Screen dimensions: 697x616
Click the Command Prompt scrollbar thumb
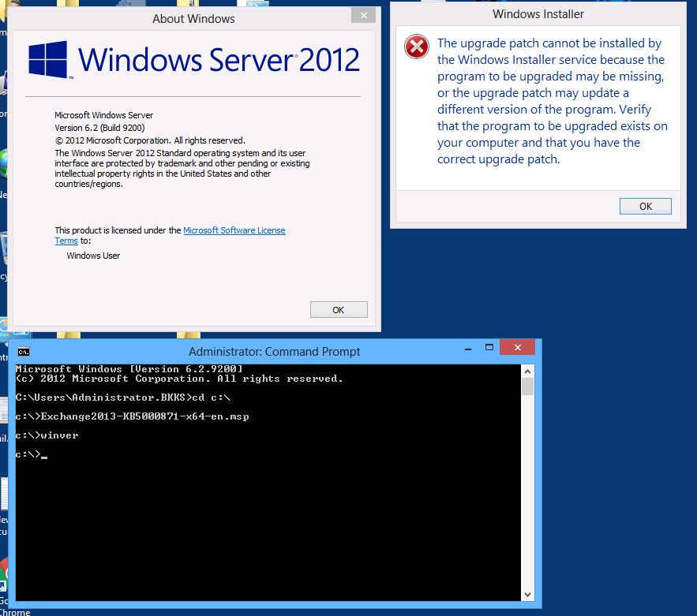click(x=527, y=386)
